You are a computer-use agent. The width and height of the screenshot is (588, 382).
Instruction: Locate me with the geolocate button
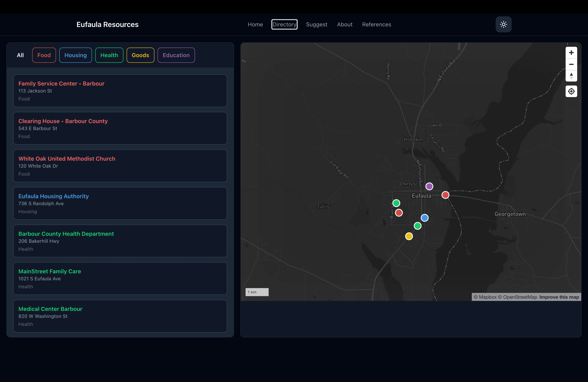(571, 91)
